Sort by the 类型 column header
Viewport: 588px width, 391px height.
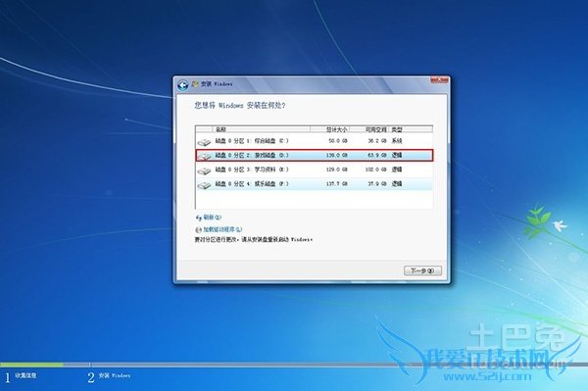(x=411, y=129)
